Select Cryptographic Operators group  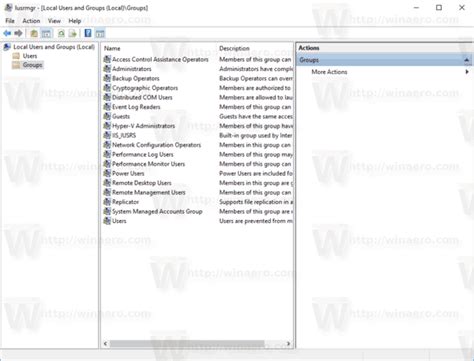145,88
